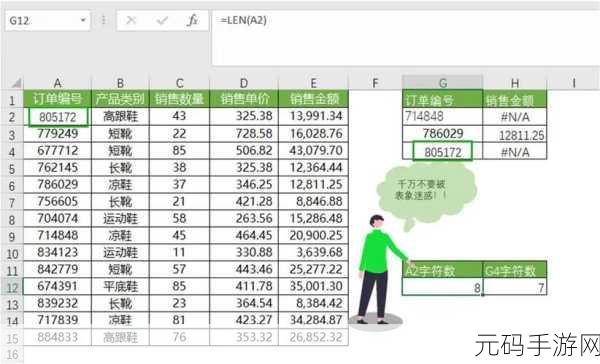This screenshot has height=364, width=600.
Task: Click cell A6 containing 786029
Action: click(57, 184)
